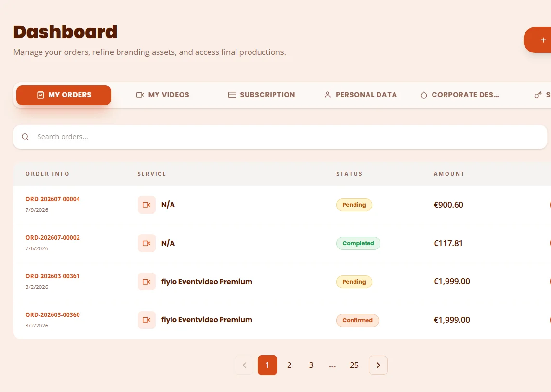
Task: Open the Corporate Design tab
Action: click(459, 95)
